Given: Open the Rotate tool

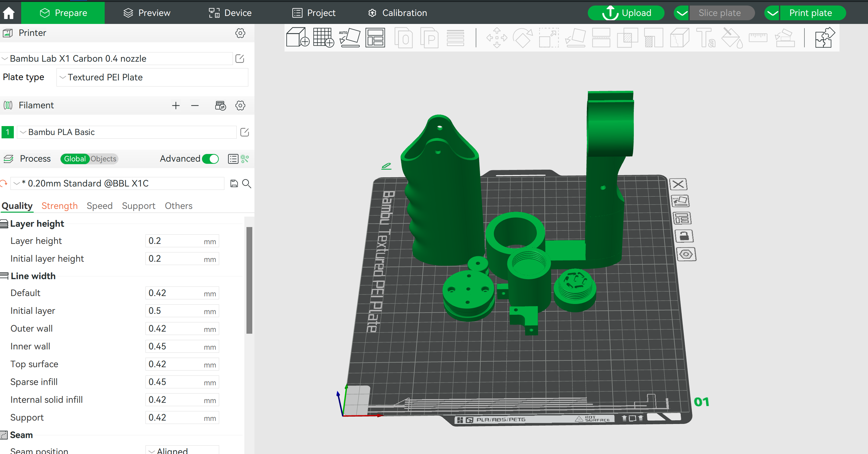Looking at the screenshot, I should (523, 38).
